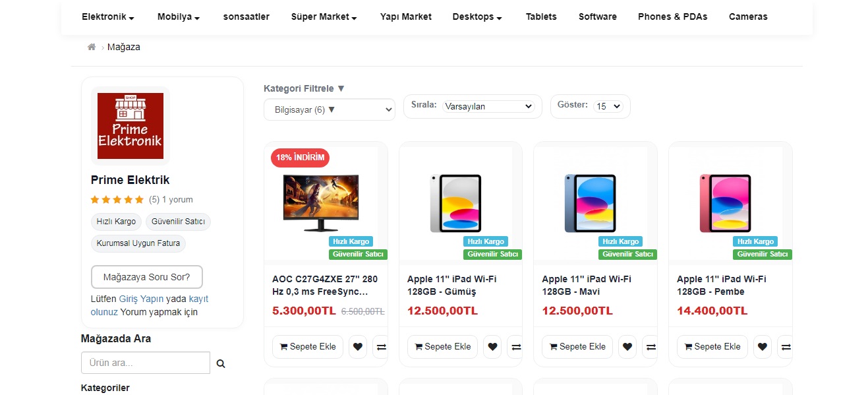Open the Süper Market menu
Image resolution: width=868 pixels, height=395 pixels.
pos(324,17)
